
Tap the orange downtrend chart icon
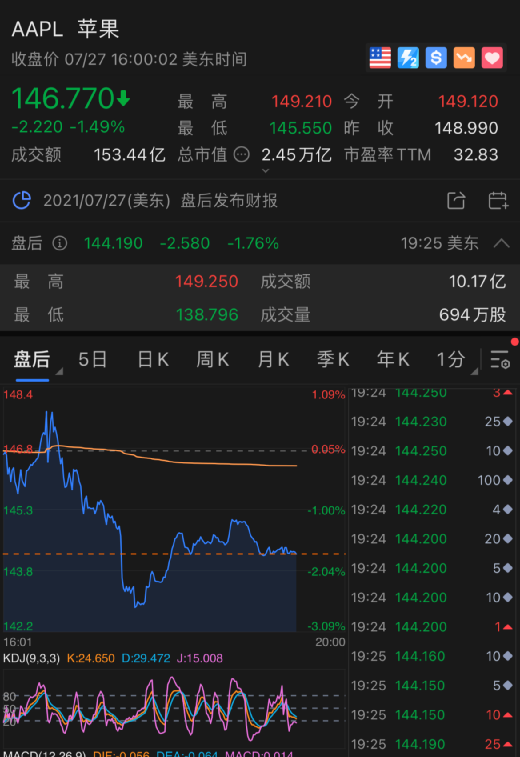pos(464,58)
